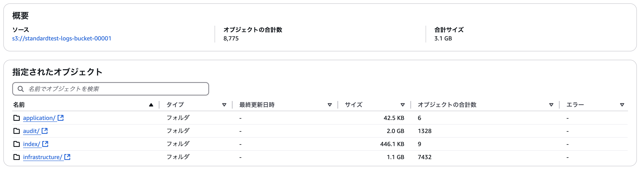The image size is (644, 173).
Task: Open the audit/ folder link
Action: 31,131
